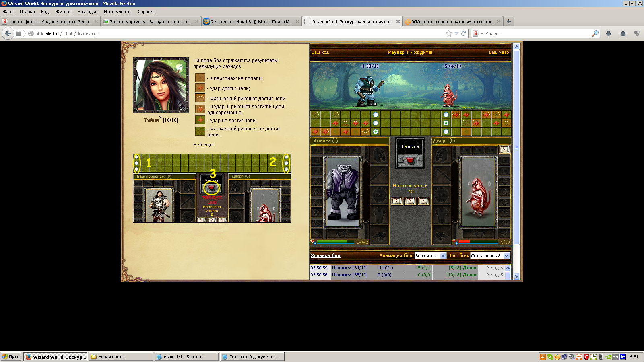Select top radio button in right attack column
This screenshot has height=362, width=644.
(x=446, y=115)
